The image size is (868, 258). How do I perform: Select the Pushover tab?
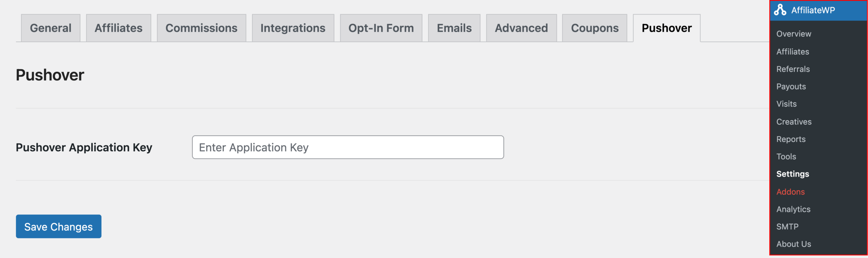tap(666, 28)
